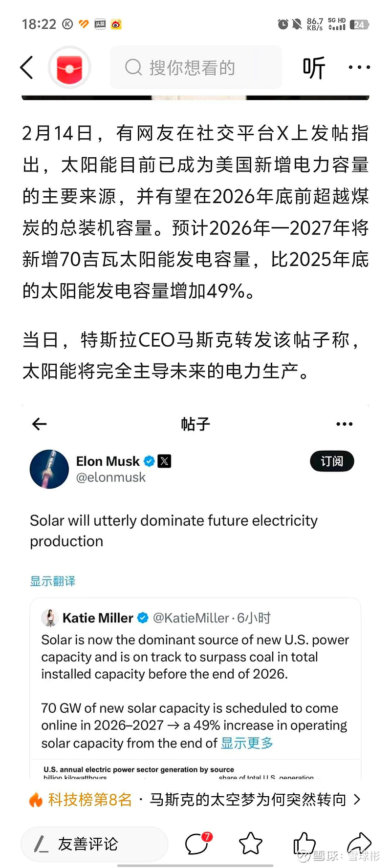Image resolution: width=391 pixels, height=868 pixels.
Task: Like the article with thumbs-up icon
Action: (304, 843)
